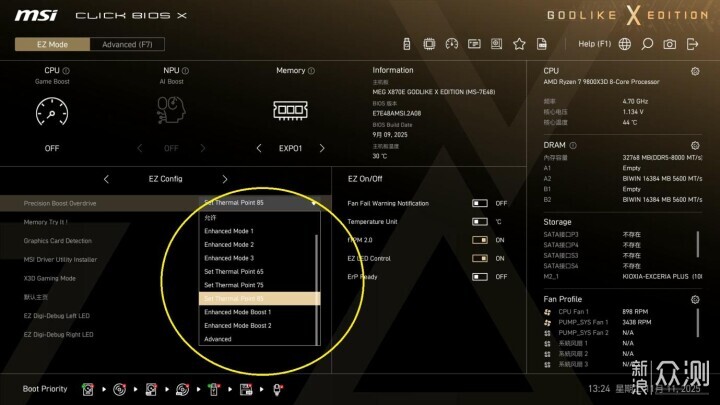Screen dimensions: 720x405
Task: Select Enhanced Mode 3 option
Action: pyautogui.click(x=258, y=258)
